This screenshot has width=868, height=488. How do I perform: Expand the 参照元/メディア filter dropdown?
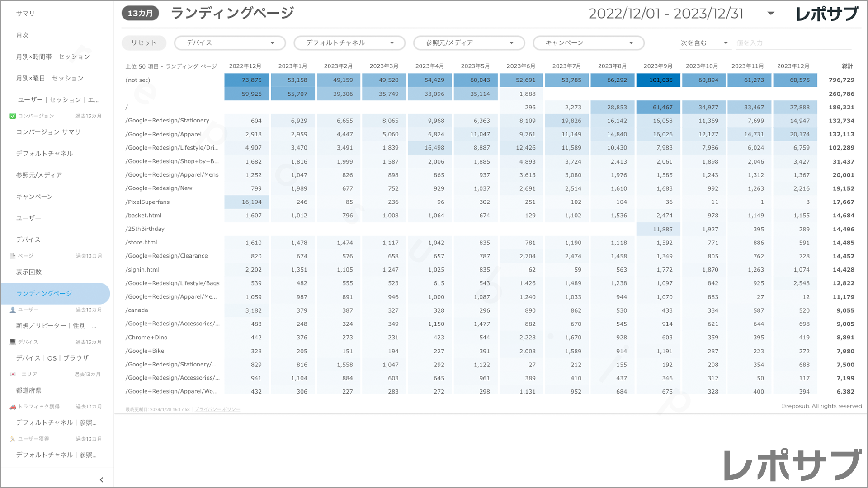click(x=469, y=43)
